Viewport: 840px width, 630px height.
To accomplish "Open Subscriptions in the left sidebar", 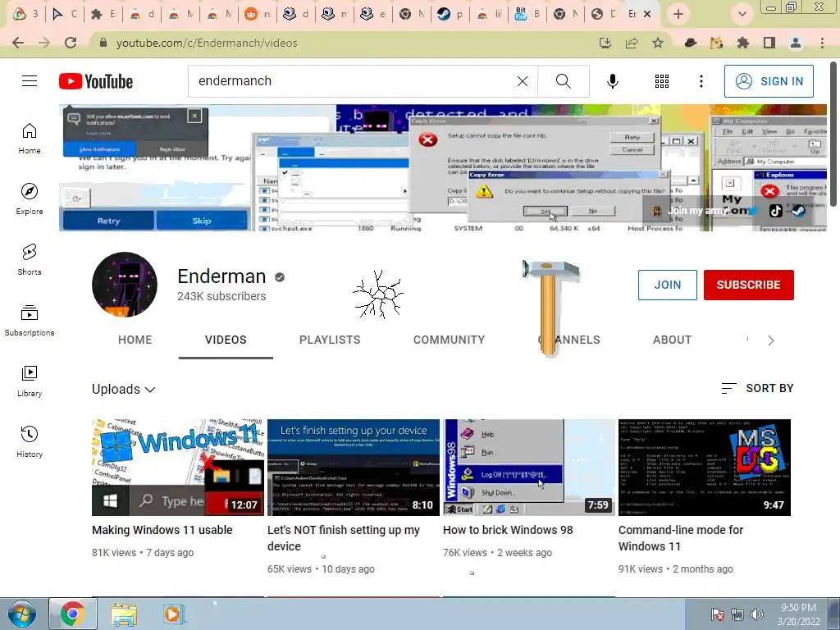I will tap(30, 321).
